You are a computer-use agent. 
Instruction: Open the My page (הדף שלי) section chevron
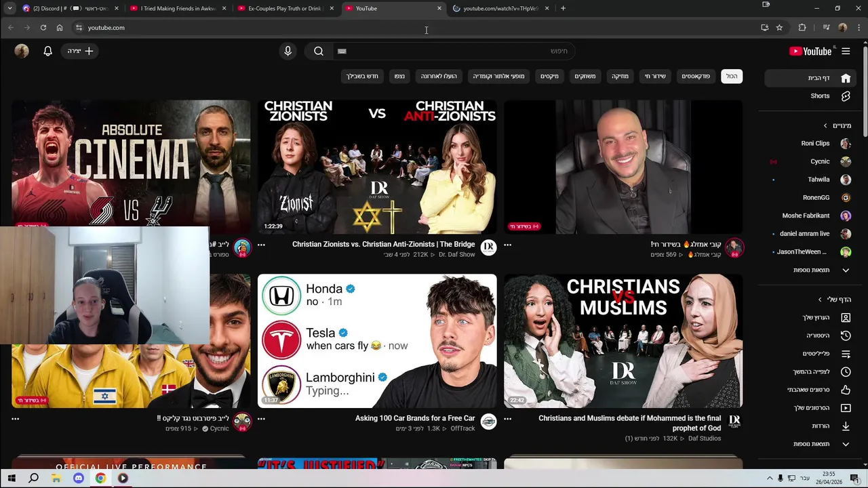pos(820,300)
